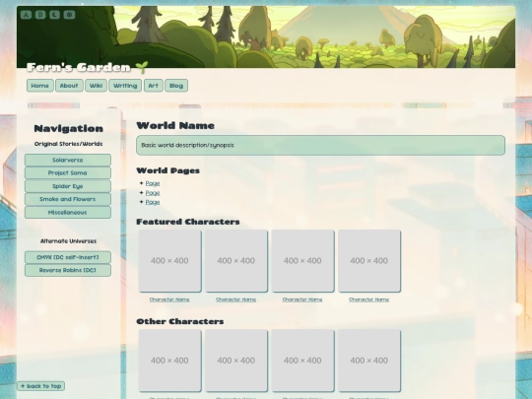Click first Other Characters placeholder image
The width and height of the screenshot is (532, 399).
tap(169, 361)
